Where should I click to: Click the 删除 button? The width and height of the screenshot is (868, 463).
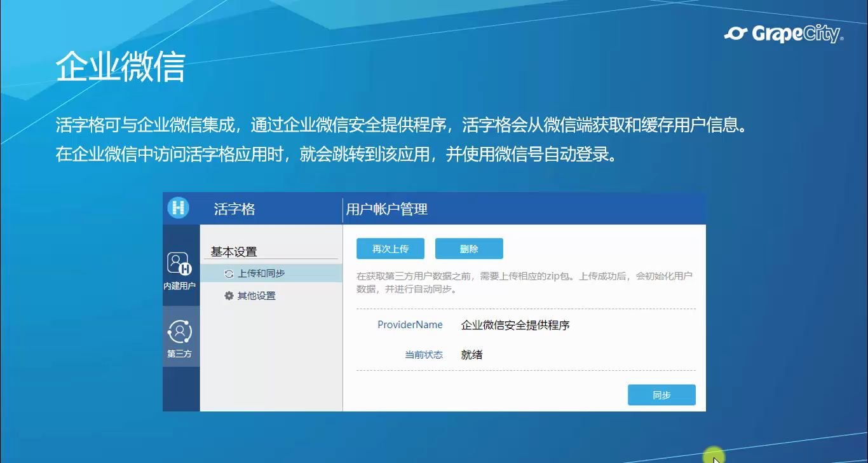469,249
